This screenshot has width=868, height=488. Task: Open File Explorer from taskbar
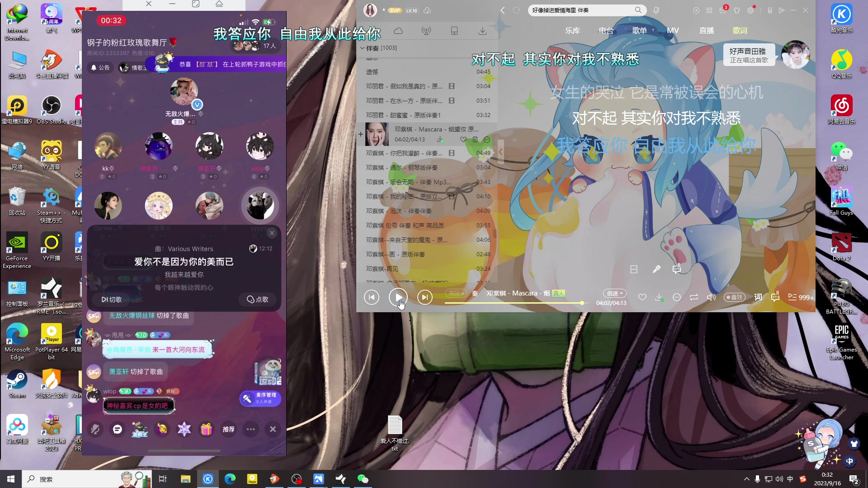[x=185, y=479]
